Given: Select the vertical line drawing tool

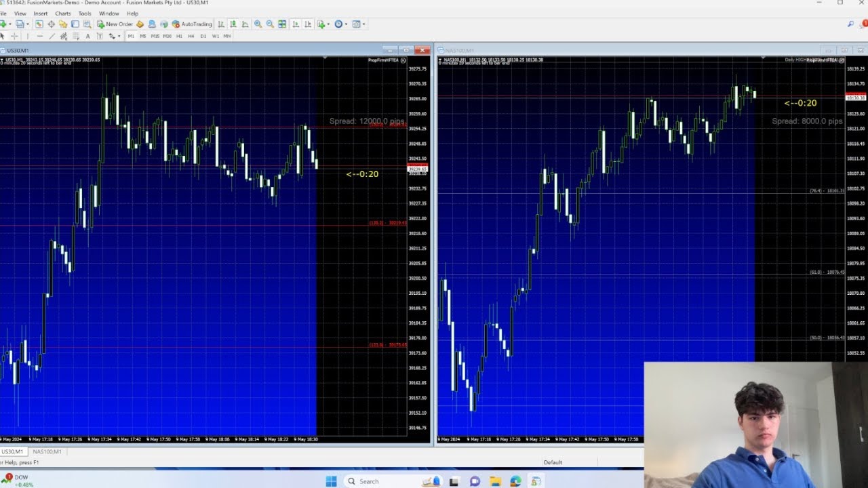Looking at the screenshot, I should point(28,36).
